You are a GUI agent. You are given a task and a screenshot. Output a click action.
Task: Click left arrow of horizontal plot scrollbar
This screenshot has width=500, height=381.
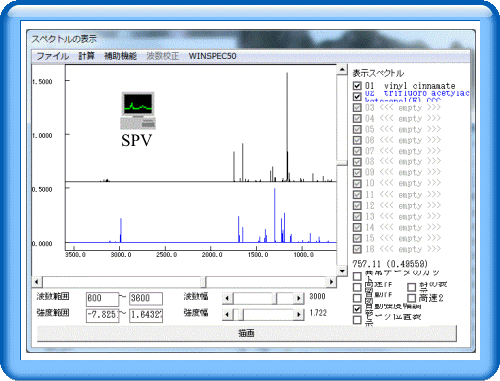tap(37, 282)
